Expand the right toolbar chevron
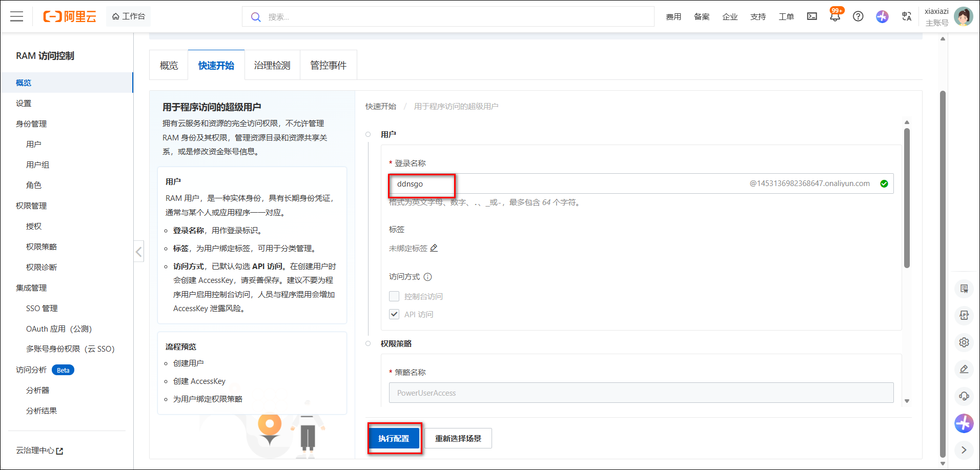 point(964,450)
